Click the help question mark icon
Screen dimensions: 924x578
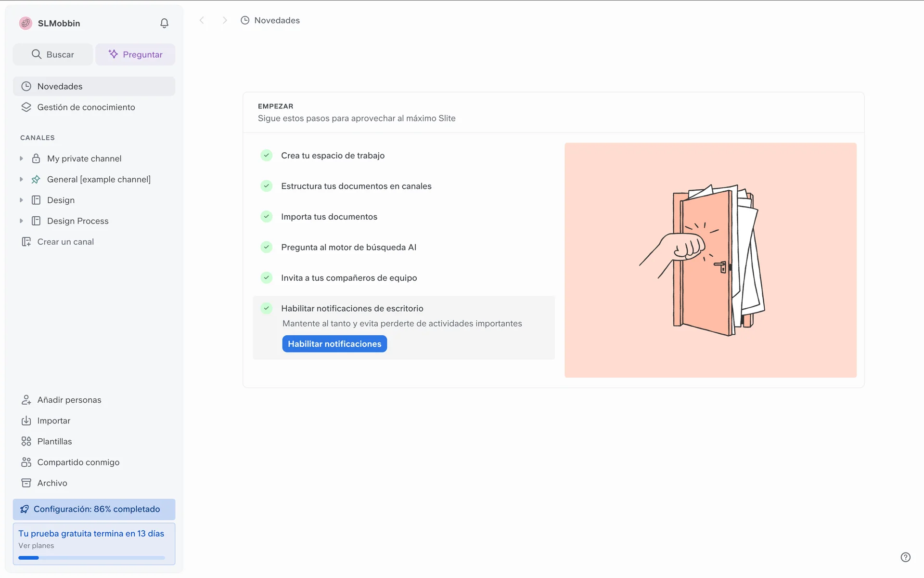pyautogui.click(x=905, y=557)
